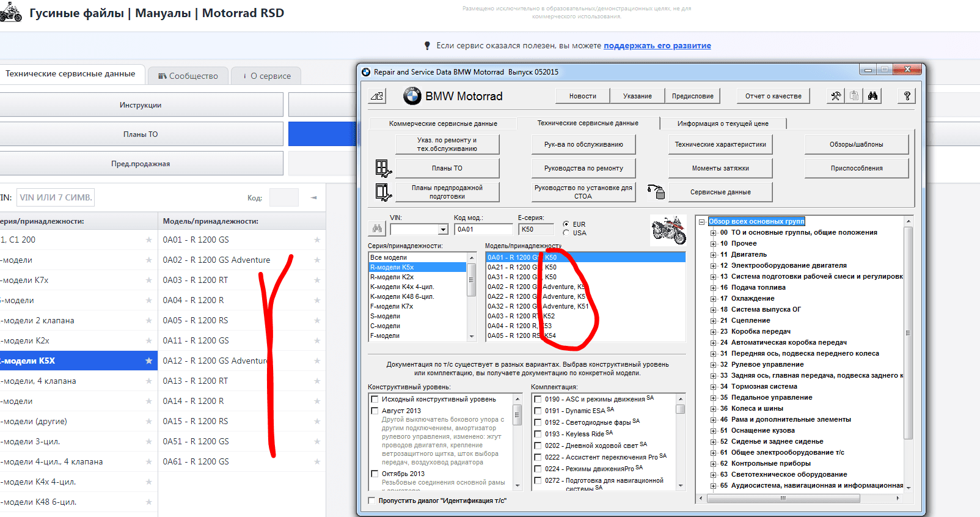Viewport: 980px width, 517px height.
Task: Click the lightbulb icon before the support message
Action: pos(427,46)
